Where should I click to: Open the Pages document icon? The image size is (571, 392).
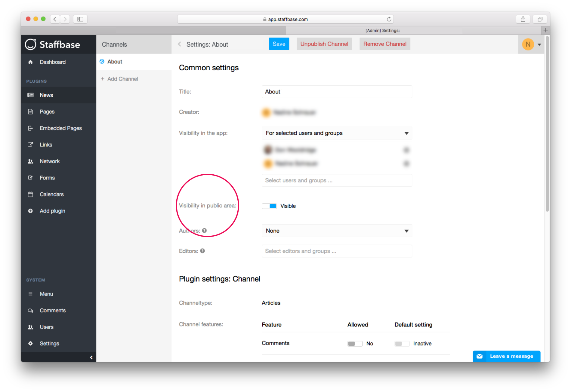(x=30, y=112)
